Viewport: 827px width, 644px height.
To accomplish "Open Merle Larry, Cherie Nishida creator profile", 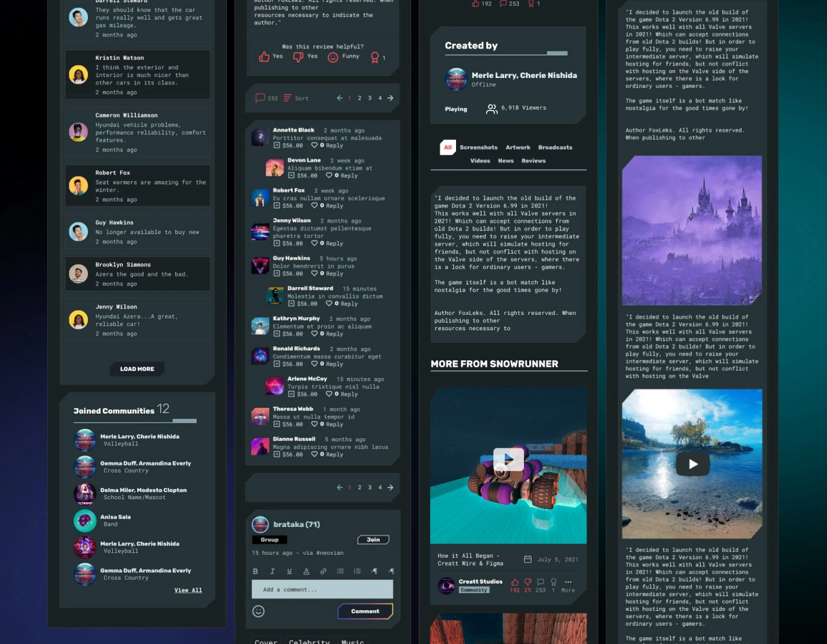I will tap(524, 76).
